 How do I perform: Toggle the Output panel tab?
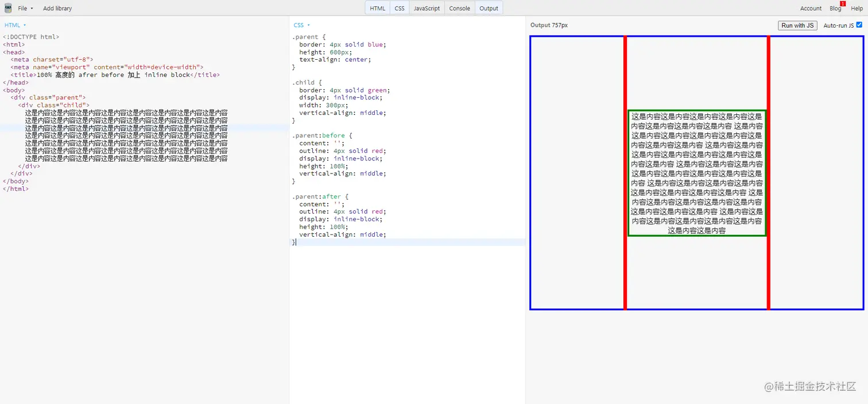[489, 8]
